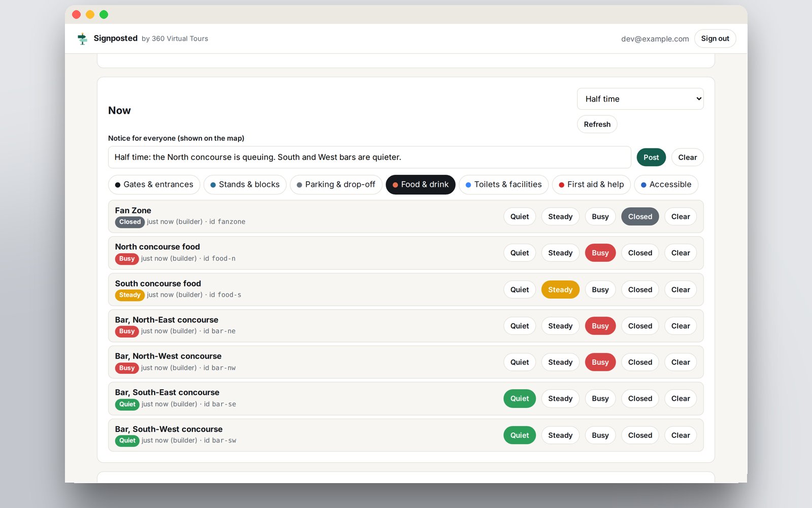Open the Half time phase dropdown
The height and width of the screenshot is (508, 812).
(640, 99)
